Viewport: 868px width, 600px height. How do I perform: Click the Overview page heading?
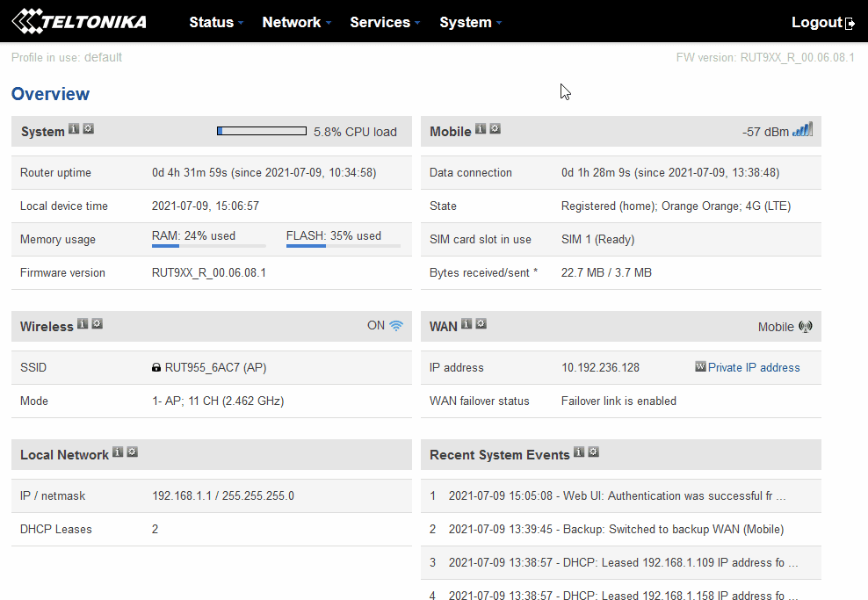(x=50, y=94)
